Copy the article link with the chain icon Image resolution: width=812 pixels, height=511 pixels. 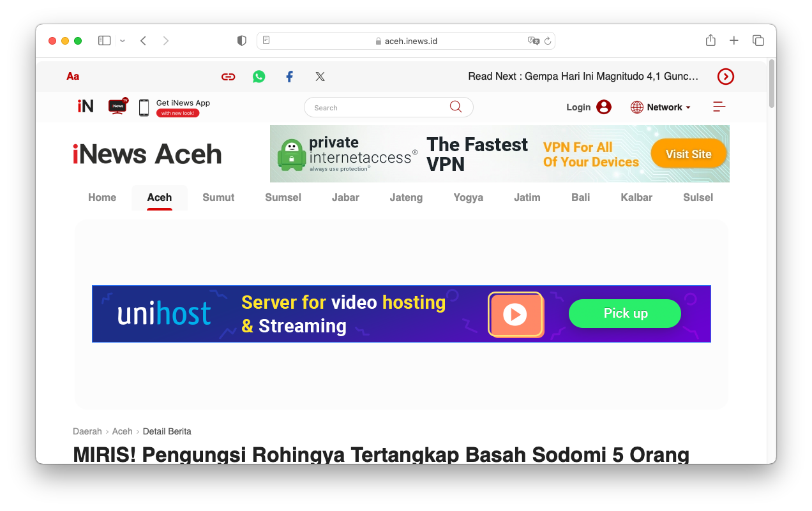point(228,77)
